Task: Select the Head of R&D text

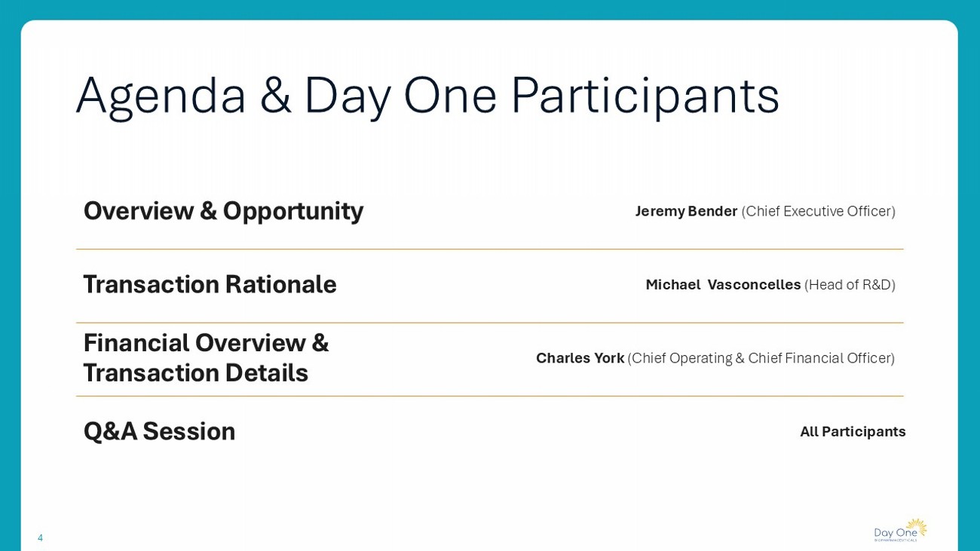Action: coord(850,285)
